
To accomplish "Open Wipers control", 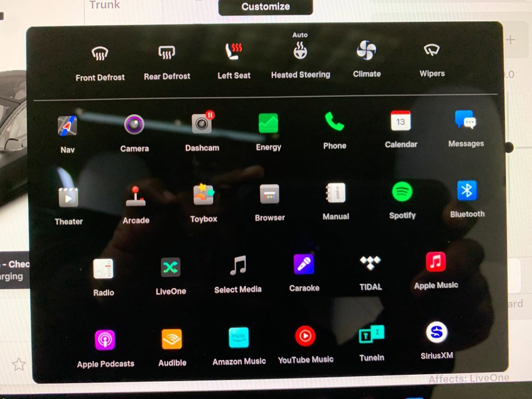I will click(432, 50).
